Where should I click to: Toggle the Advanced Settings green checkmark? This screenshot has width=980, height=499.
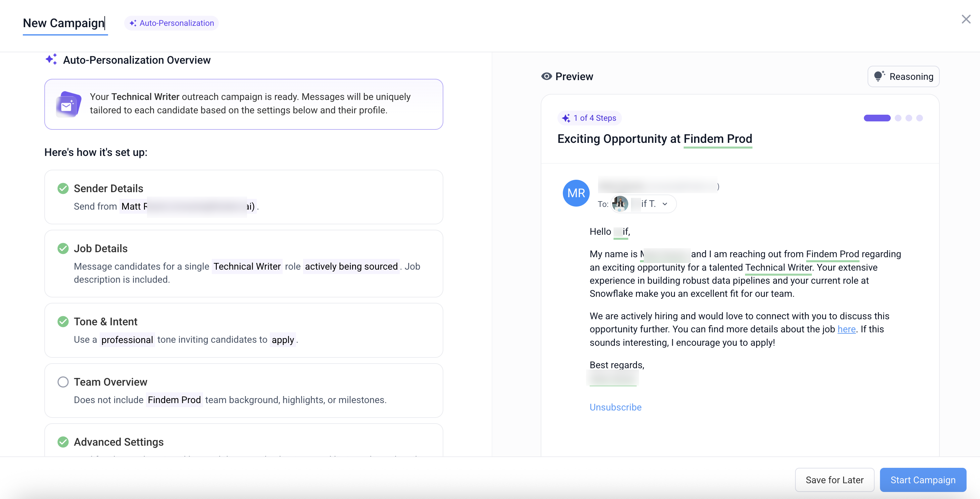pos(63,442)
